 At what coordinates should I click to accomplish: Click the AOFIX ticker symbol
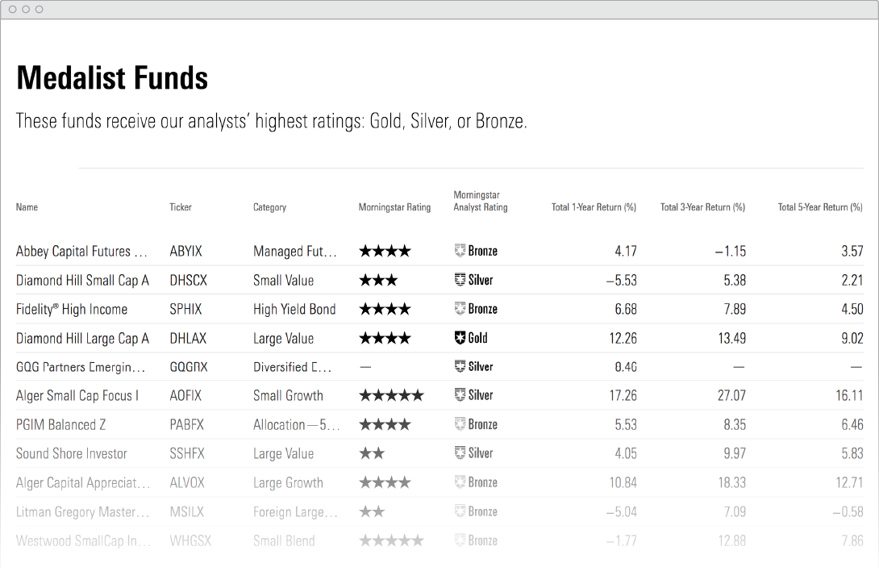pyautogui.click(x=185, y=395)
